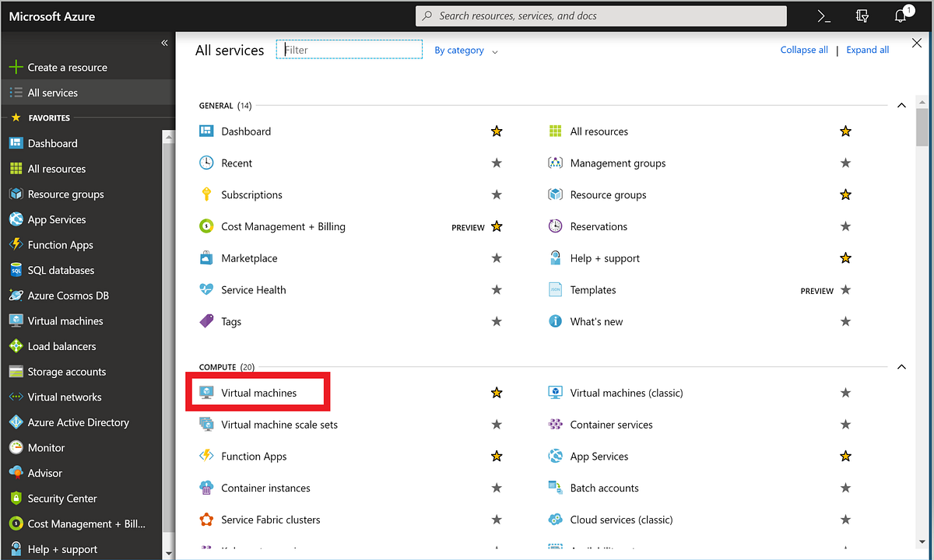The height and width of the screenshot is (560, 934).
Task: Unfavorite Resource groups via its star
Action: click(845, 194)
